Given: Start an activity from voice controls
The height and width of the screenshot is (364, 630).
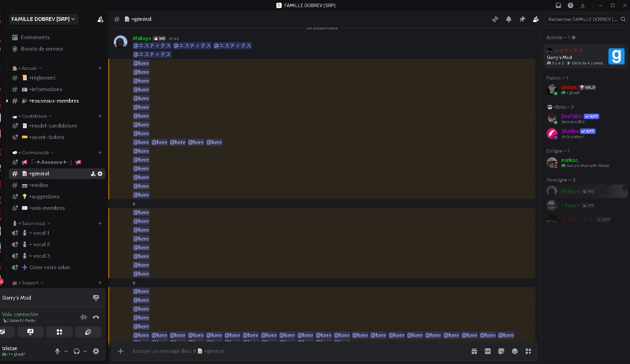Looking at the screenshot, I should 59,332.
